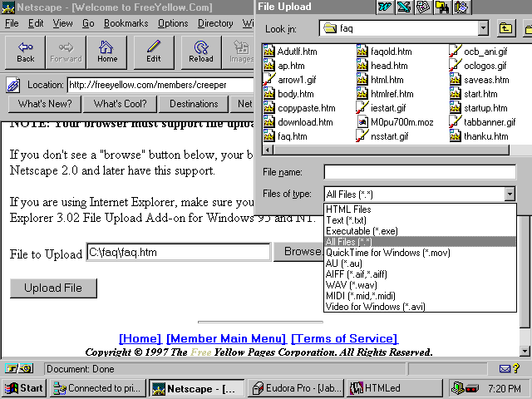Open the Go menu in Netscape
Viewport: 532px width, 399px height.
(x=88, y=23)
